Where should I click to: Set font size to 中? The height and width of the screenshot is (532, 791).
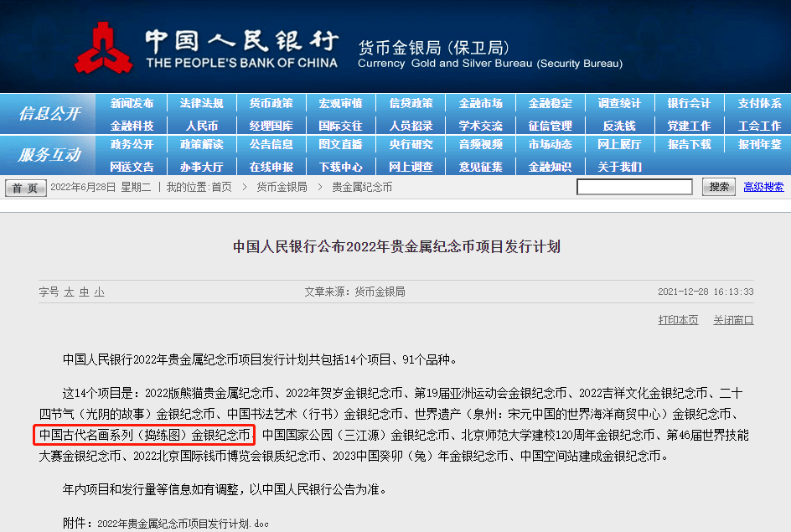click(84, 292)
